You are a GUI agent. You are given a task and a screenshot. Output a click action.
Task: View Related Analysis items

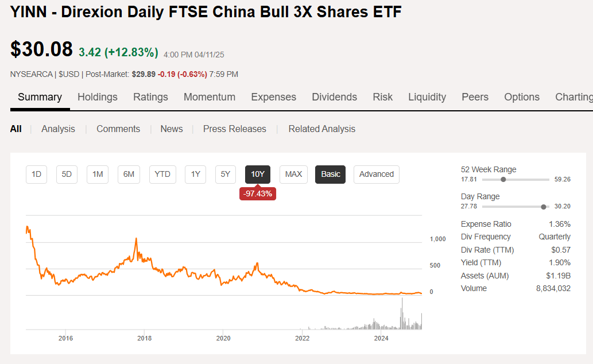click(321, 129)
